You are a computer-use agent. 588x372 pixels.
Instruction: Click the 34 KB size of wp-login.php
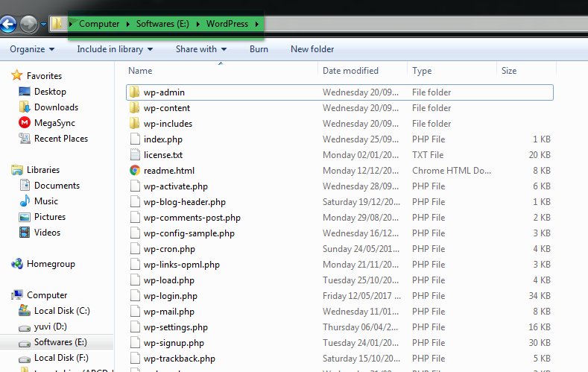pyautogui.click(x=540, y=295)
